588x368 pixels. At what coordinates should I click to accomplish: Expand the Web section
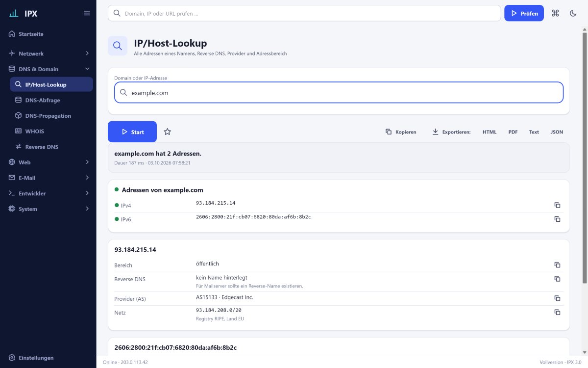coord(48,162)
